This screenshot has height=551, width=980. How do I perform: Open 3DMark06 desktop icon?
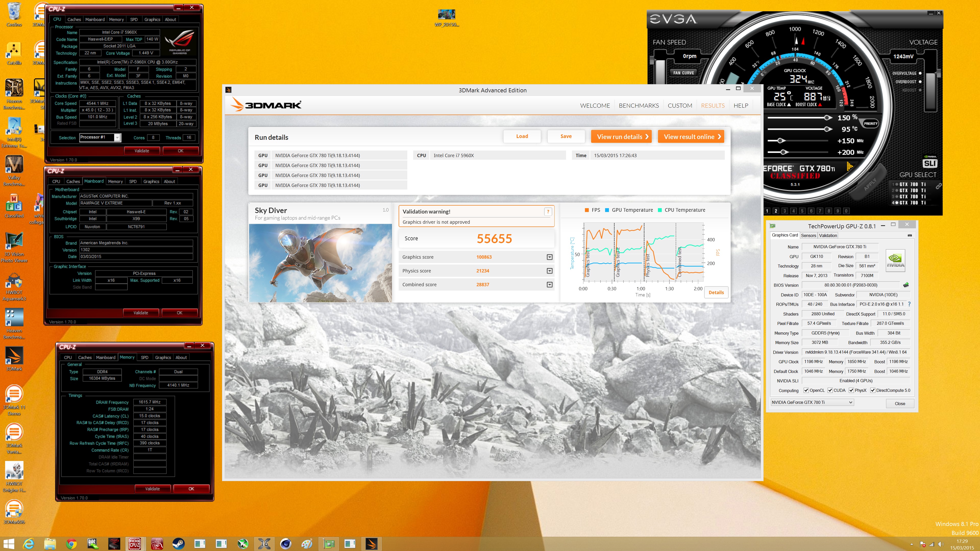point(14,512)
